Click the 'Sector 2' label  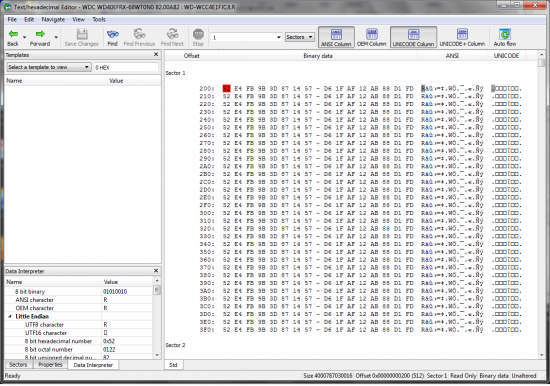[x=175, y=345]
